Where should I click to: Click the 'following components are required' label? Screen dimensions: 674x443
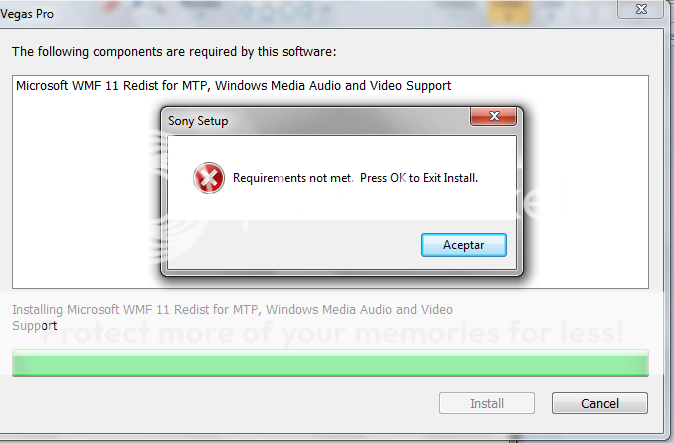pos(174,52)
